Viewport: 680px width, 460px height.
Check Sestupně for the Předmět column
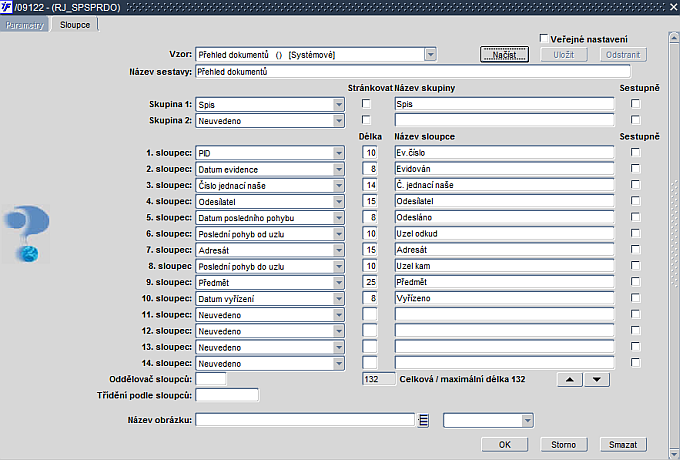coord(635,282)
